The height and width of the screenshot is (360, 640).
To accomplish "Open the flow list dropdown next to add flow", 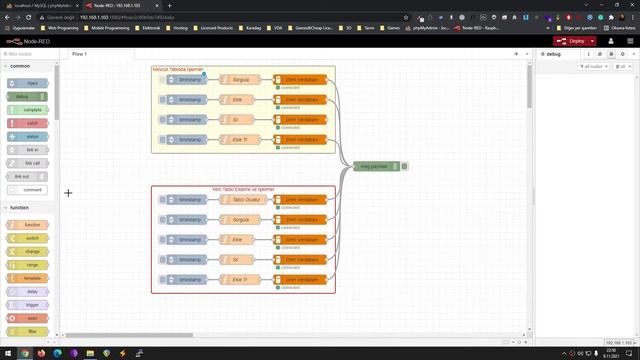I will (x=527, y=54).
